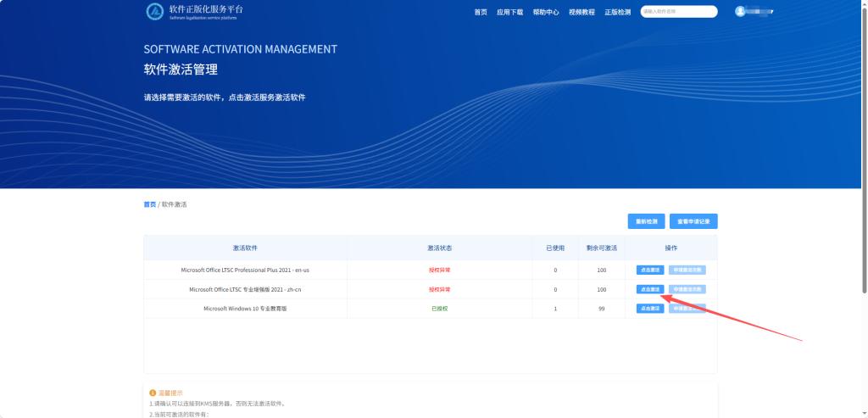The width and height of the screenshot is (868, 418).
Task: Click remaining count 99 in Windows 10 row
Action: (x=602, y=309)
